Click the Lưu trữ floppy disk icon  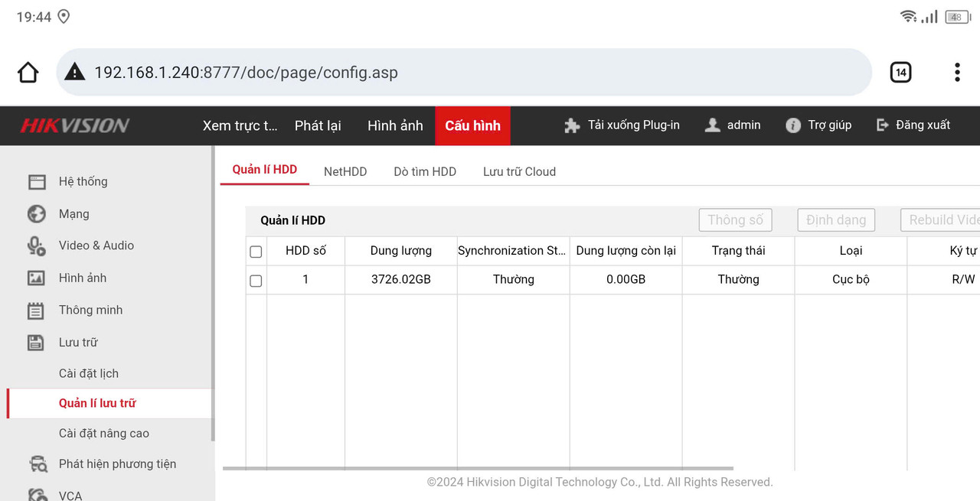coord(36,343)
